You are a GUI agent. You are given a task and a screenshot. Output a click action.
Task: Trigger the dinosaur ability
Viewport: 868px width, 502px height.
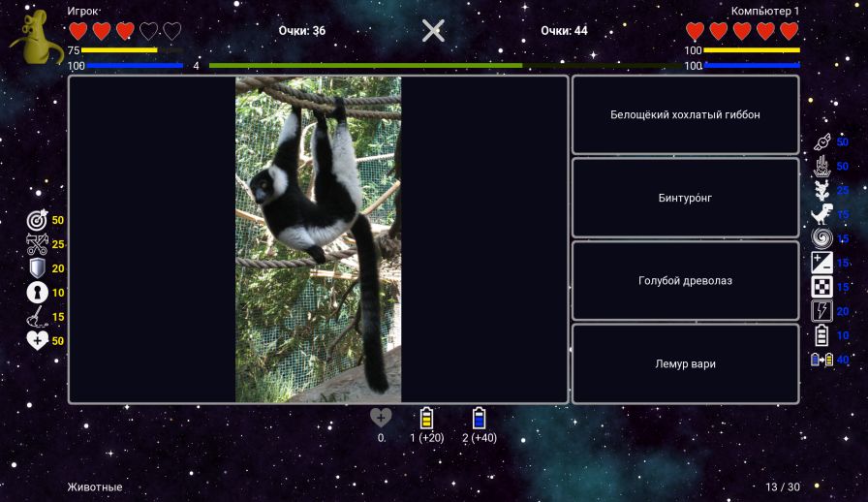coord(821,214)
